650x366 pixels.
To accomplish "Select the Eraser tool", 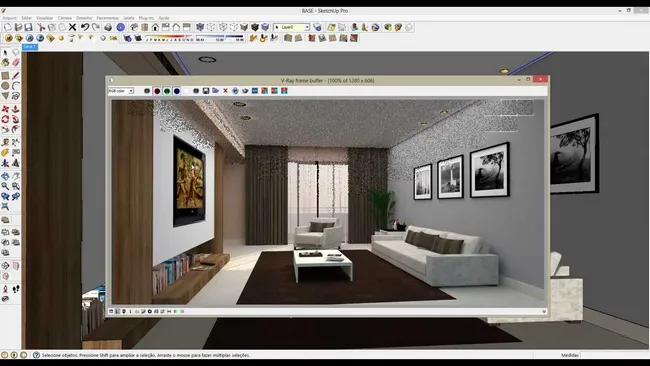I will (15, 63).
